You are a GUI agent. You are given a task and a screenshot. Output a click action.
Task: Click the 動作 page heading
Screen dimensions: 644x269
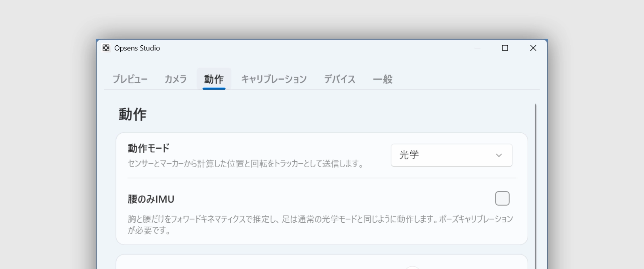pyautogui.click(x=132, y=115)
